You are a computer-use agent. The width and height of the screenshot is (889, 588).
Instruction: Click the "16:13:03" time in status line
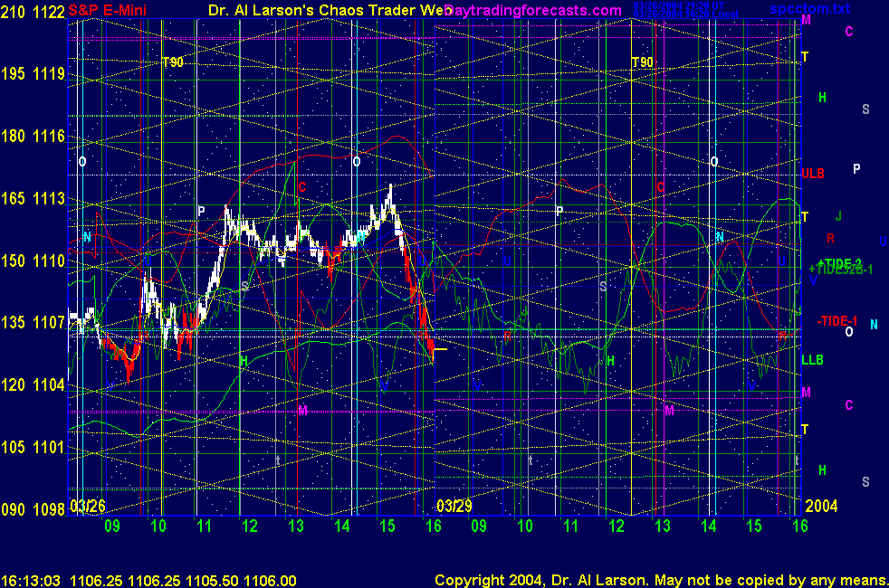click(x=31, y=581)
